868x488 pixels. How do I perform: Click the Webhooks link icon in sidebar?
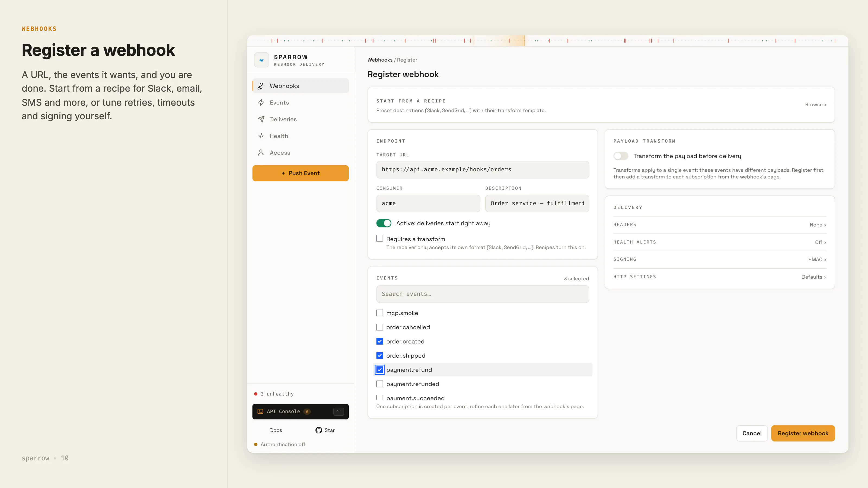click(x=260, y=86)
